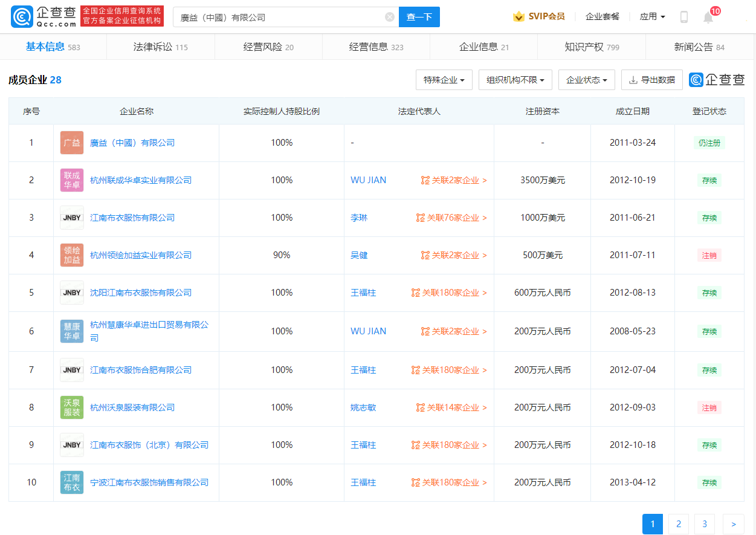Open 江南布衣服饰合肥有限公司 company link
Image resolution: width=756 pixels, height=535 pixels.
tap(141, 370)
